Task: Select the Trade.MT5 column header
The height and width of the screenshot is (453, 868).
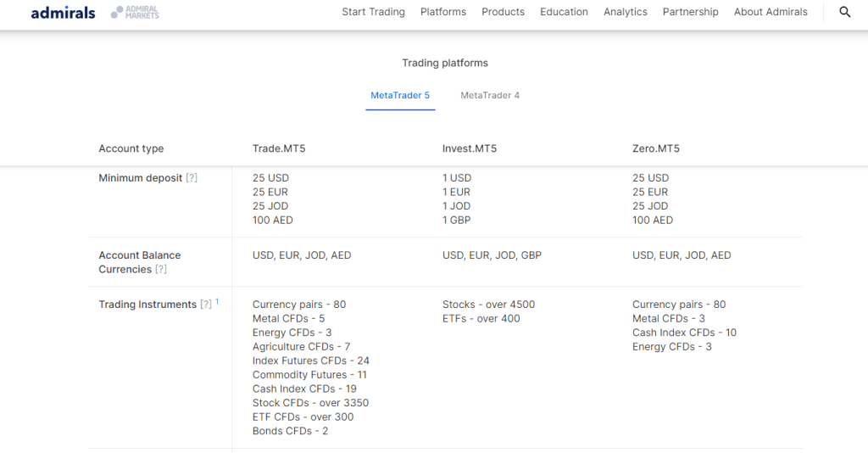Action: [x=279, y=148]
